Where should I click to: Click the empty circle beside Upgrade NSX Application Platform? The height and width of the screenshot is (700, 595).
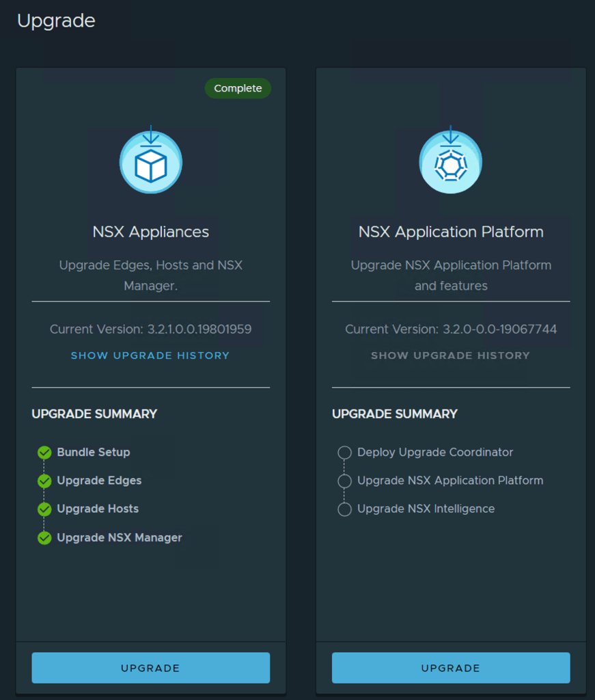point(345,481)
